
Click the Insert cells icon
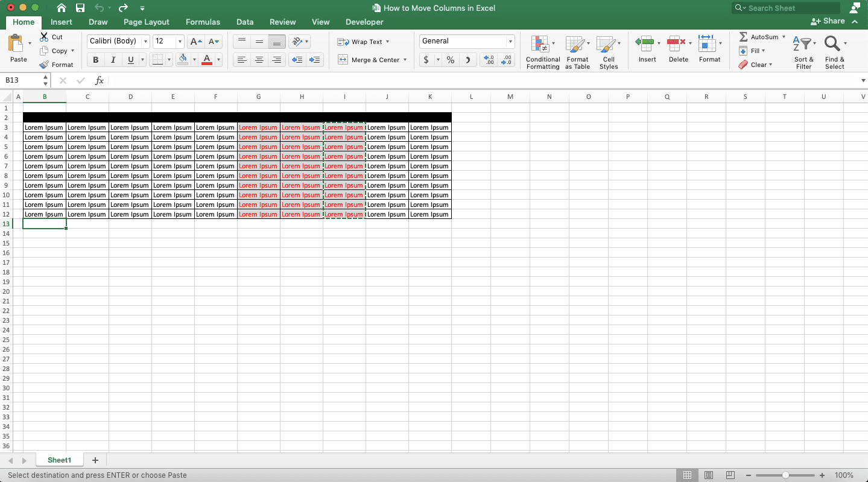coord(645,43)
